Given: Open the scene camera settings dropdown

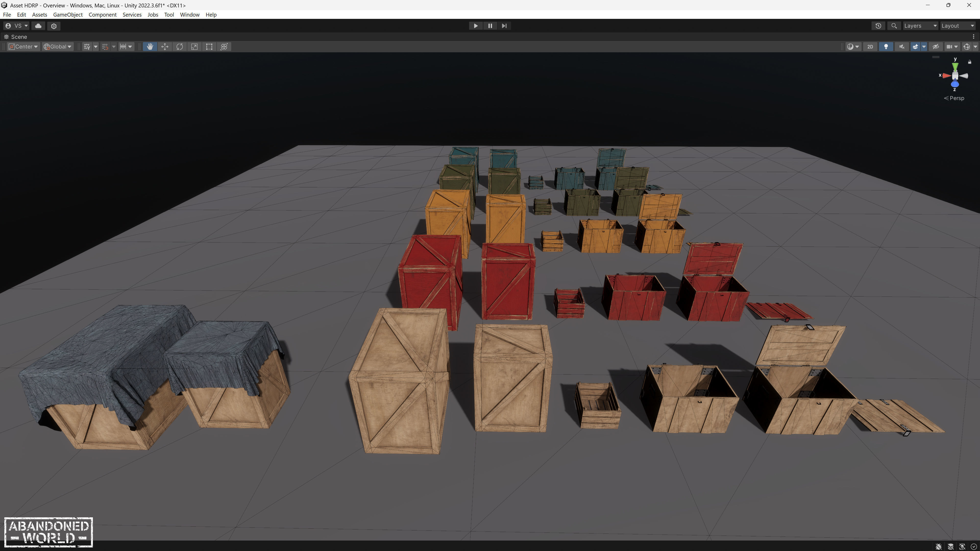Looking at the screenshot, I should 952,46.
